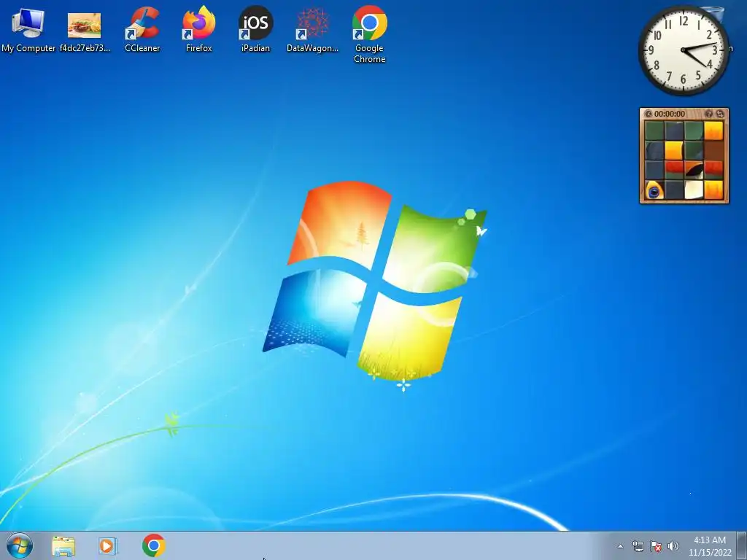Open Google Chrome from the taskbar

pyautogui.click(x=153, y=545)
